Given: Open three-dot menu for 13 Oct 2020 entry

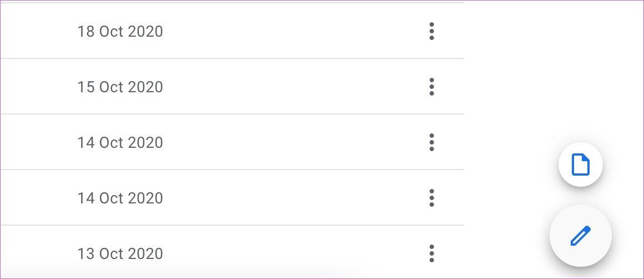Looking at the screenshot, I should coord(431,253).
